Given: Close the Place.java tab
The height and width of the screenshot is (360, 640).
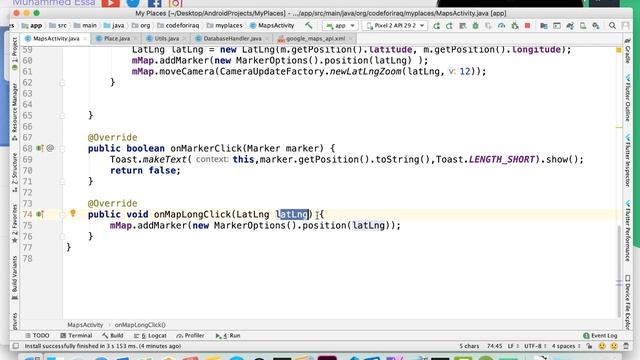Looking at the screenshot, I should point(135,39).
